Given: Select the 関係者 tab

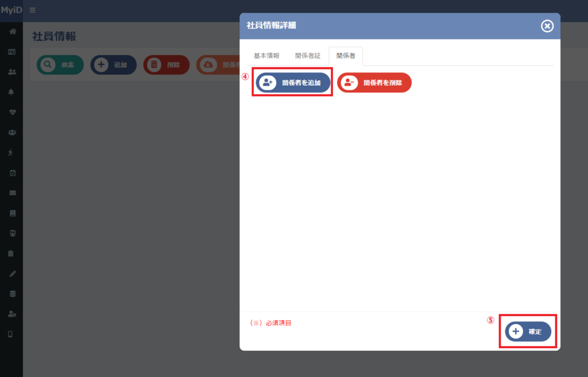Looking at the screenshot, I should pyautogui.click(x=346, y=56).
